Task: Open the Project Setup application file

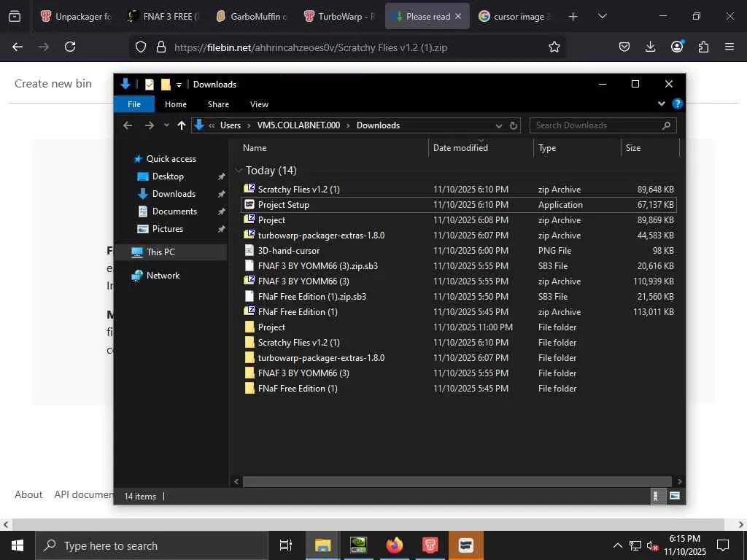Action: (283, 205)
